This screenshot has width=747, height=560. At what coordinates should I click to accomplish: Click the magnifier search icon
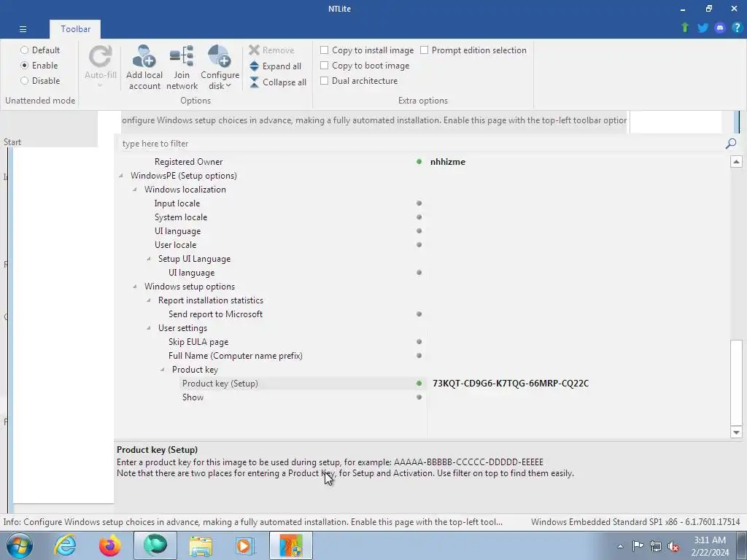pos(731,144)
